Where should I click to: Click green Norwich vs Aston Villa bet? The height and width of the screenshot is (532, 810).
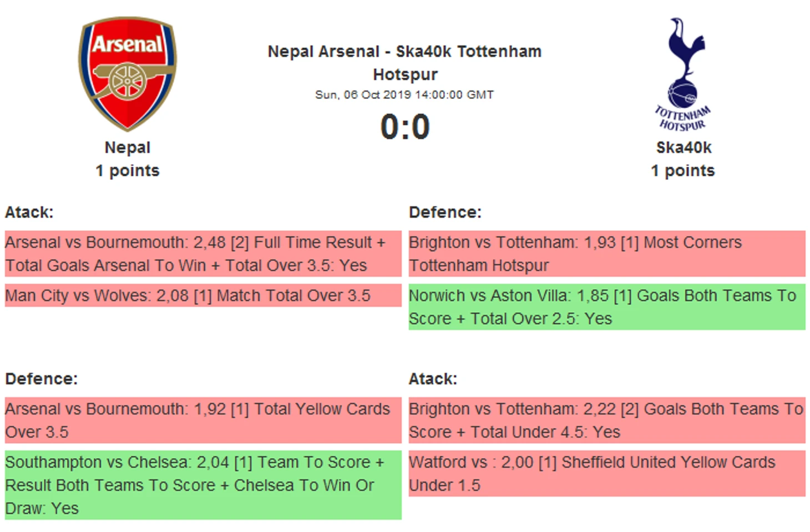click(x=606, y=307)
